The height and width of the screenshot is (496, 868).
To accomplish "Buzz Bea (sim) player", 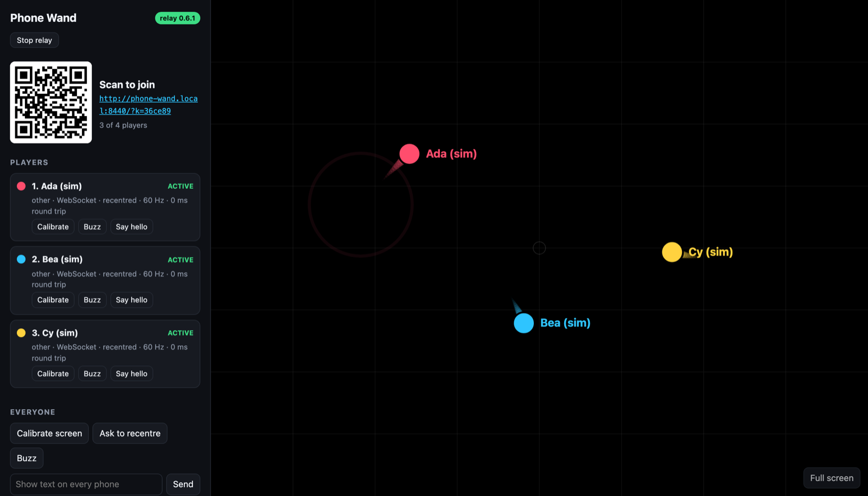I will click(x=92, y=300).
